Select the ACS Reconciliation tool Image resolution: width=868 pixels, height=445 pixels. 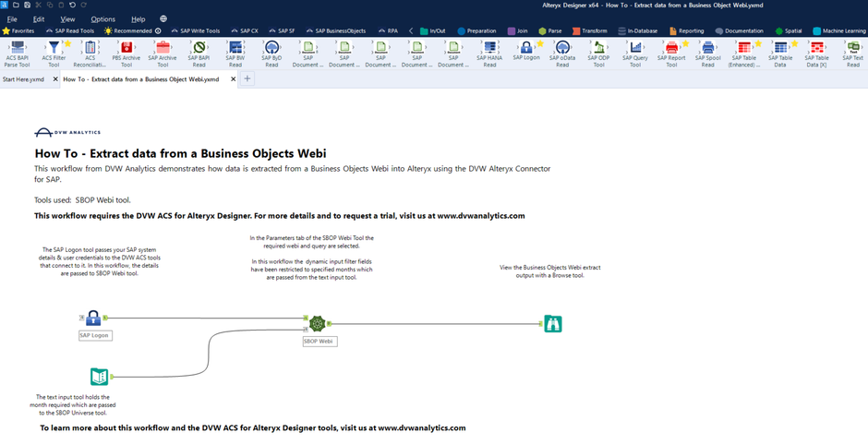[x=90, y=54]
